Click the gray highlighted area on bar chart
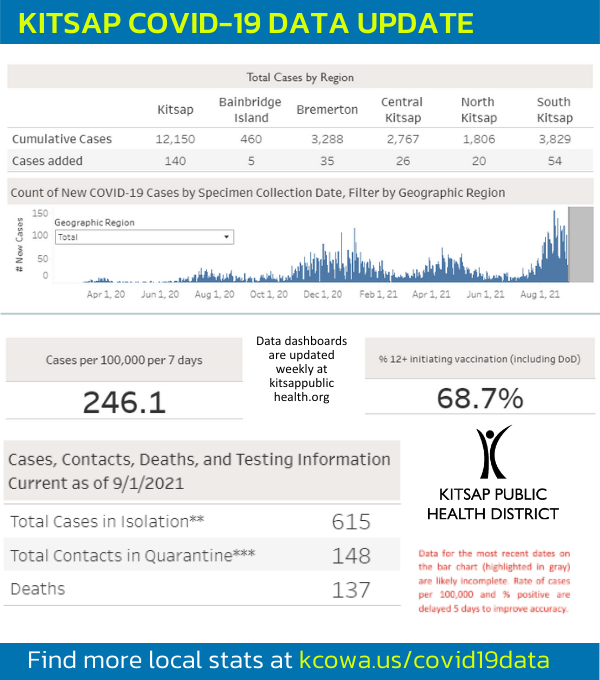 [x=581, y=245]
